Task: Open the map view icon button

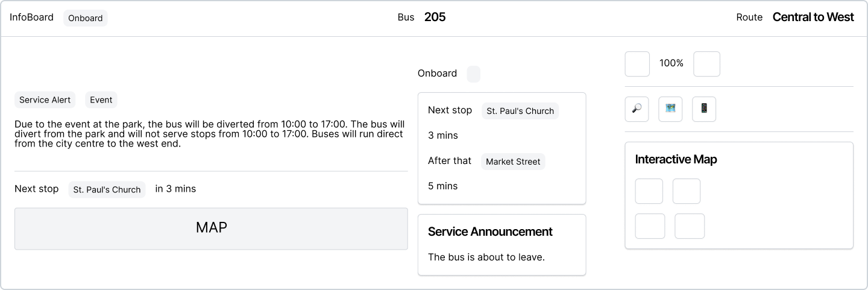Action: pyautogui.click(x=670, y=109)
